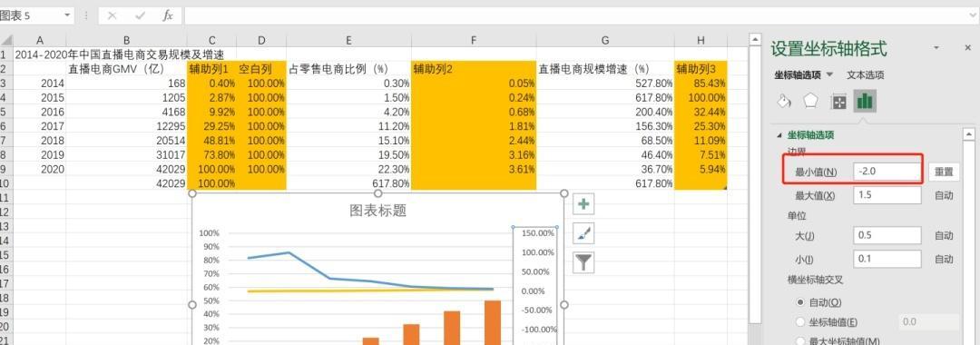Image resolution: width=980 pixels, height=345 pixels.
Task: Click the cell containing 85.43%
Action: point(701,84)
